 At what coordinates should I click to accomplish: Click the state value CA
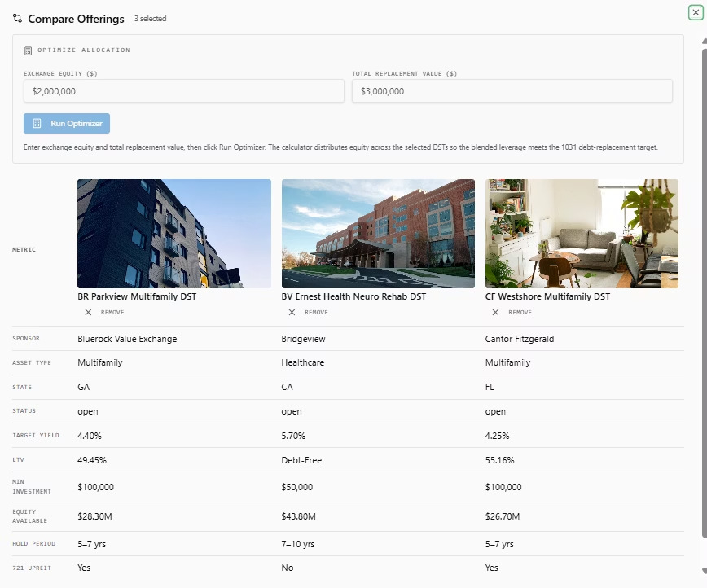tap(287, 387)
